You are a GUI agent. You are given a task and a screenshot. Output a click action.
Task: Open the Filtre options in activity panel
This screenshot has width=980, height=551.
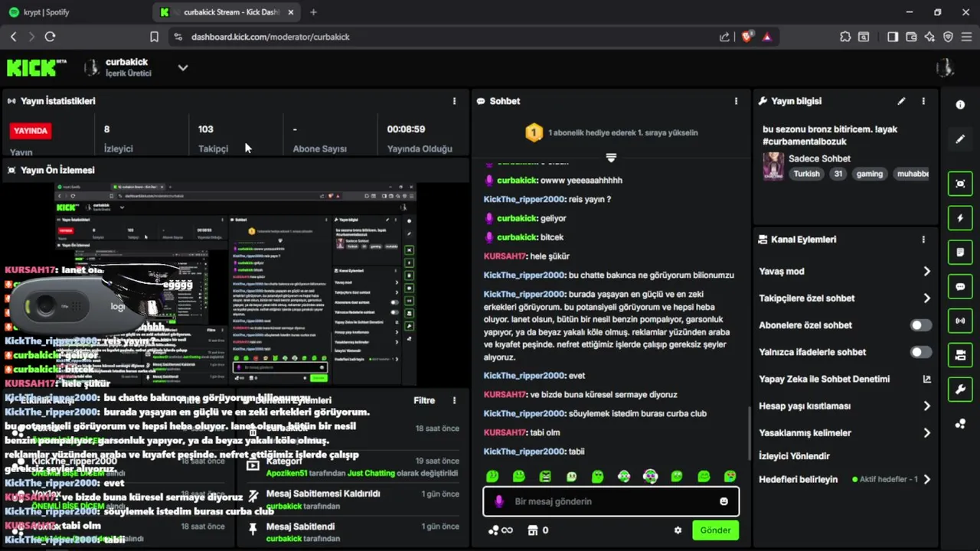[x=424, y=400]
